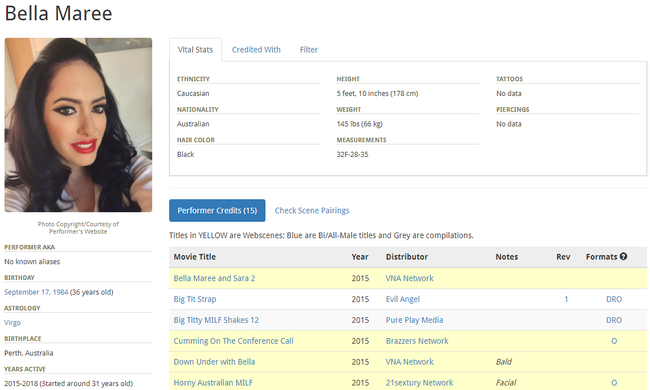This screenshot has height=390, width=650.
Task: Click the DRO format link for Evil Angel row
Action: (x=614, y=299)
